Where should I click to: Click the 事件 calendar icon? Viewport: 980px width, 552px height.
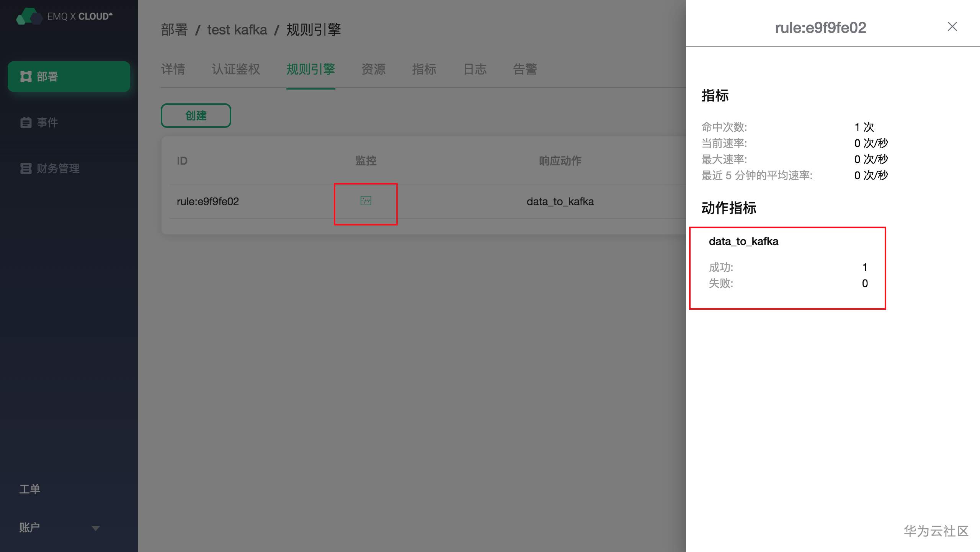[26, 122]
